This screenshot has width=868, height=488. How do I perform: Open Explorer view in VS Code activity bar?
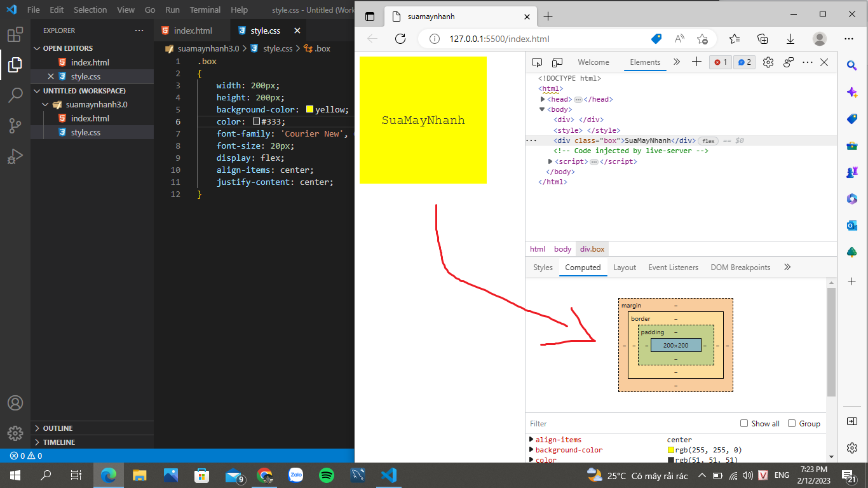15,64
